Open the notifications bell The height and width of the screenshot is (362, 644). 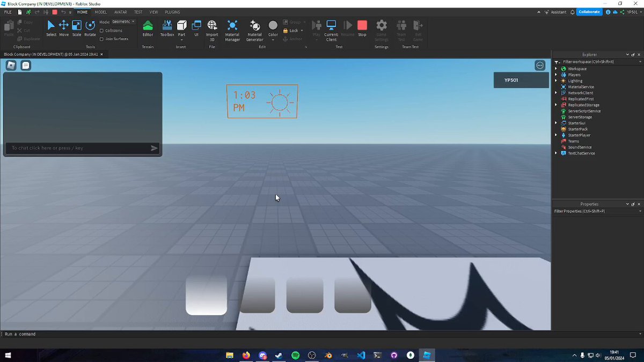[573, 12]
